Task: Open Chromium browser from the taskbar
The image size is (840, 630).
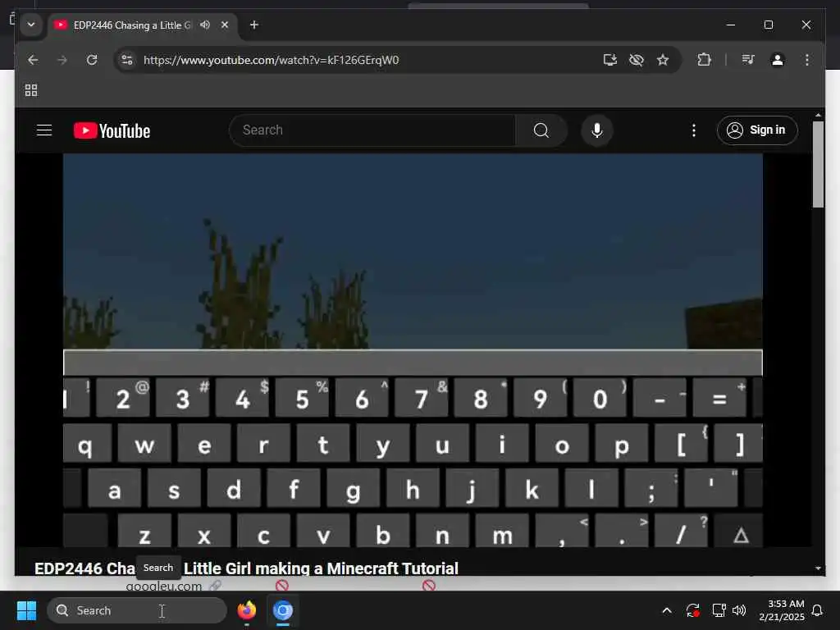Action: click(283, 610)
